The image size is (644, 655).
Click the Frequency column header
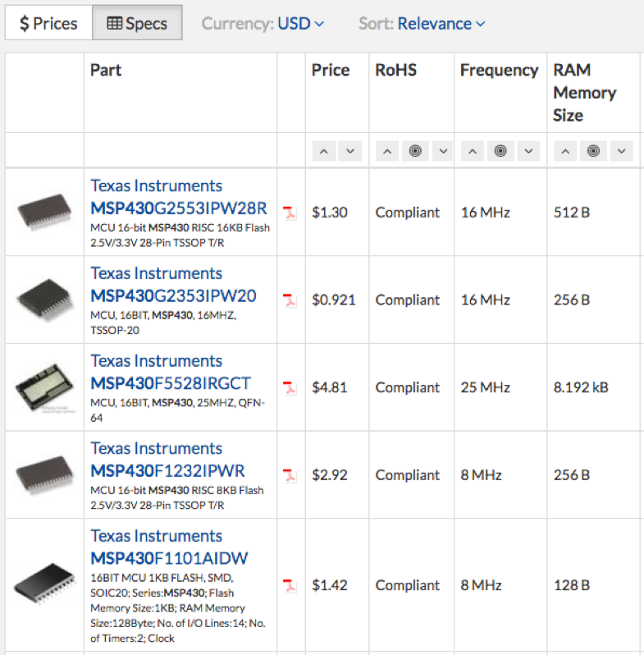coord(499,70)
